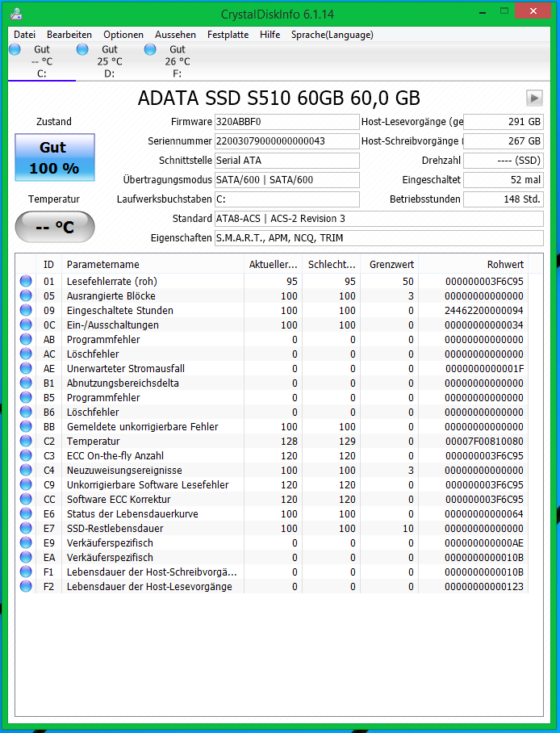The width and height of the screenshot is (560, 733).
Task: Click status icon of ECC On-the-fly Anzahl row
Action: pyautogui.click(x=26, y=454)
